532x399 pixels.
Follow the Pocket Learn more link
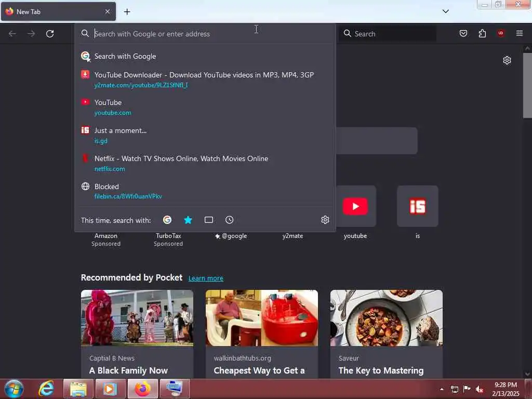206,278
